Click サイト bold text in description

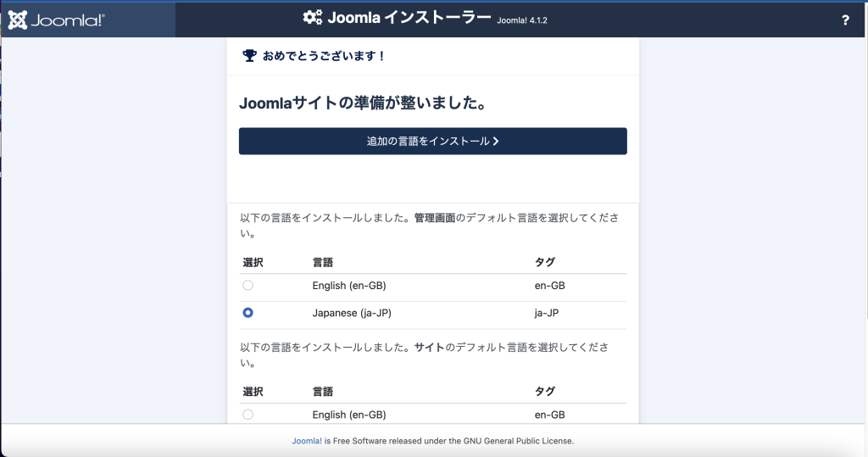430,348
